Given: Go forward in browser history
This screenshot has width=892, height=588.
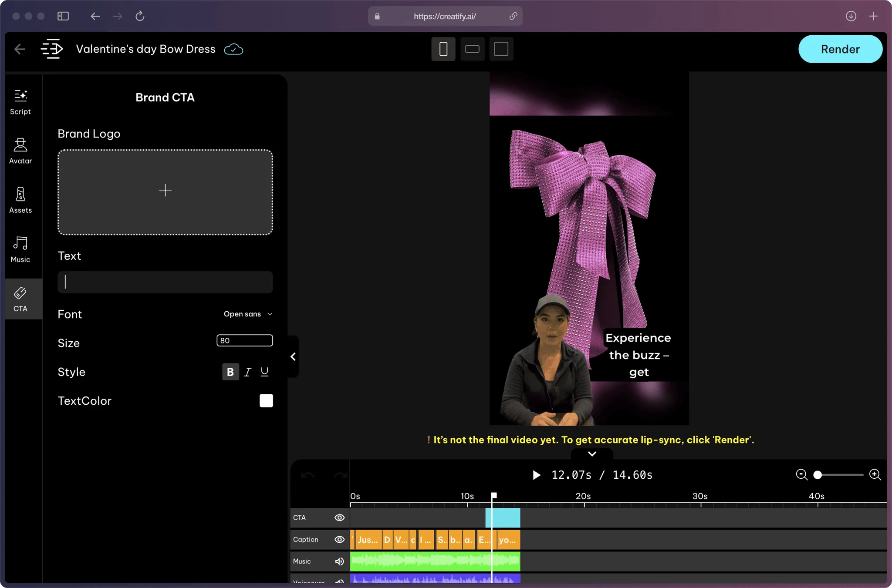Looking at the screenshot, I should click(x=118, y=16).
